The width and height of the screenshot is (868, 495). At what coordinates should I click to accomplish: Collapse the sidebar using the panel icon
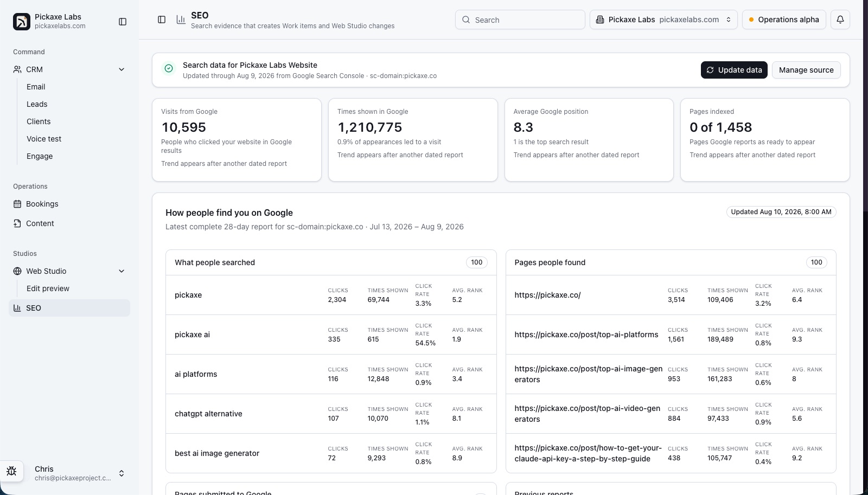tap(123, 22)
